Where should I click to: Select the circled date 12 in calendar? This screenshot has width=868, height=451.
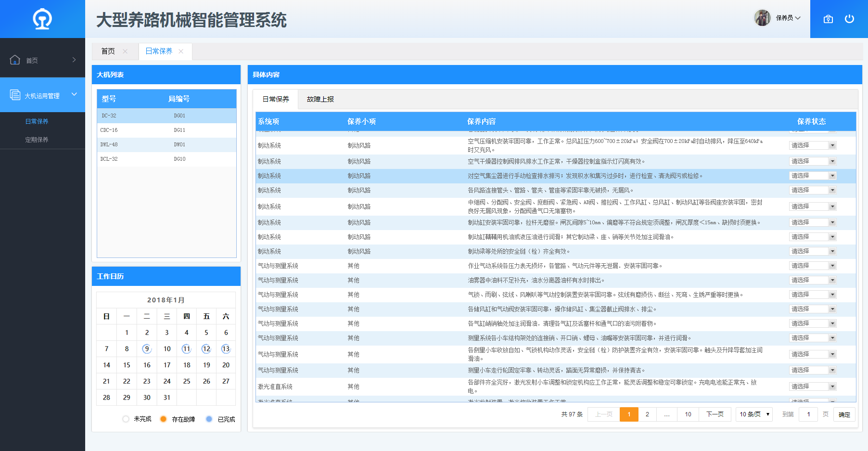206,349
